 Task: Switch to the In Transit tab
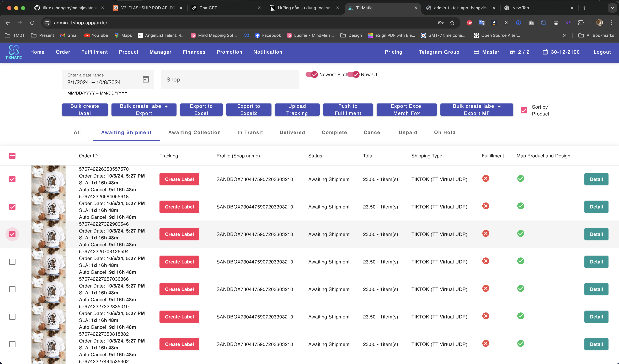pos(250,132)
